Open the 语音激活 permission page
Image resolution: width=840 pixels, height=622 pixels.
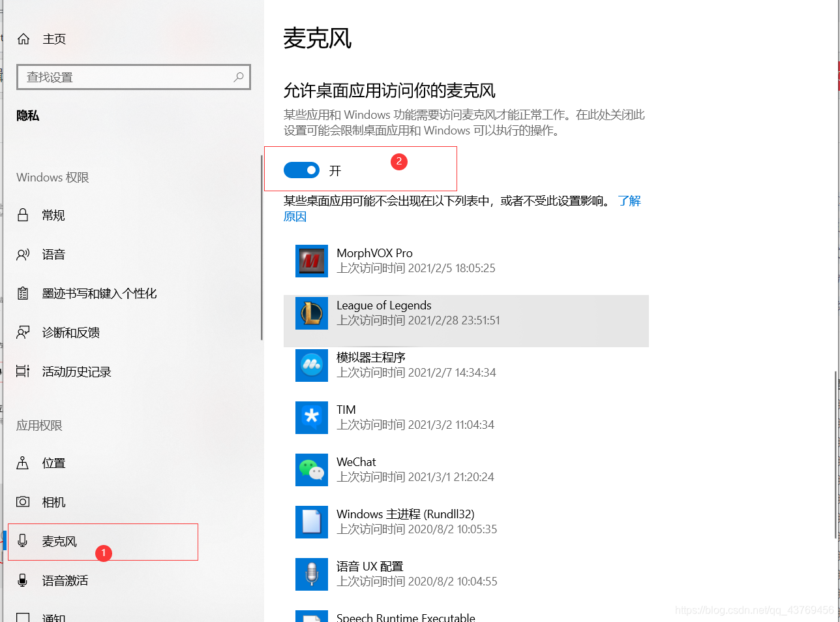click(65, 581)
